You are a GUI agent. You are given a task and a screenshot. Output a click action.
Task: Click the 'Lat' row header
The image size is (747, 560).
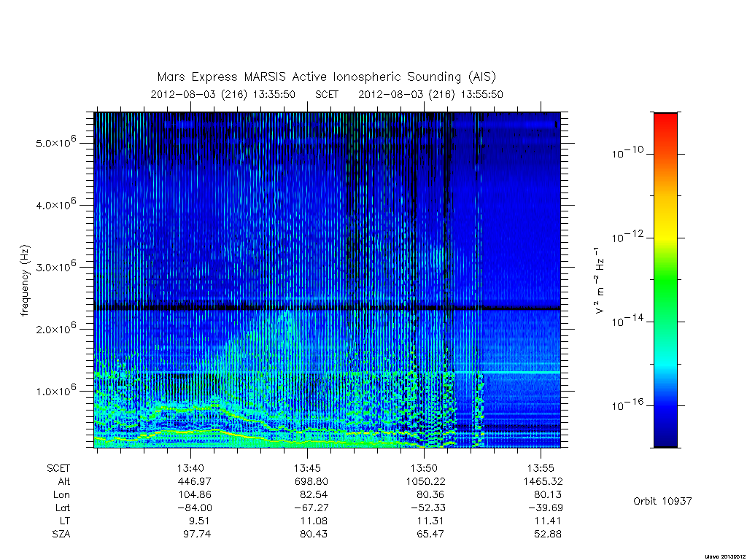click(63, 507)
